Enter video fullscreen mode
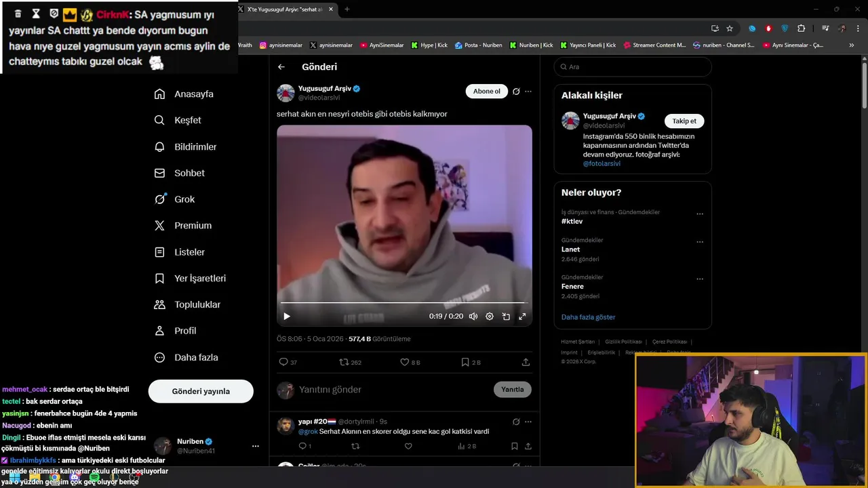Viewport: 868px width, 488px height. [x=522, y=316]
